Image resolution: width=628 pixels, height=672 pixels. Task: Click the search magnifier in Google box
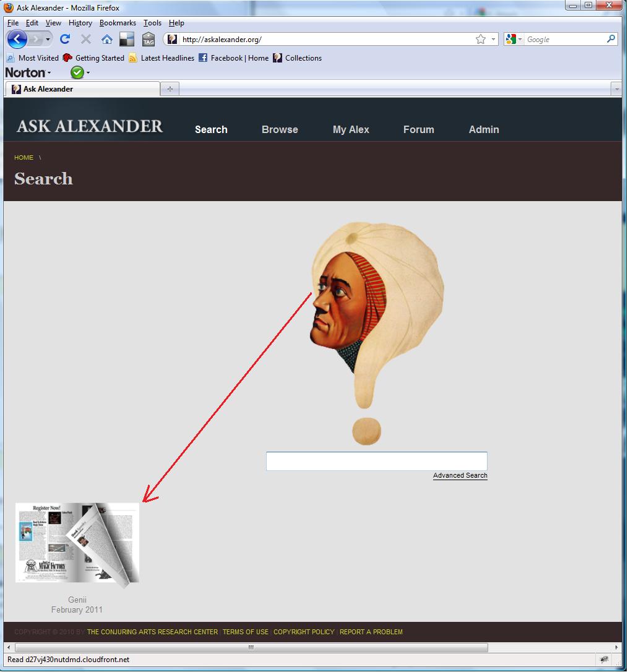(x=611, y=39)
